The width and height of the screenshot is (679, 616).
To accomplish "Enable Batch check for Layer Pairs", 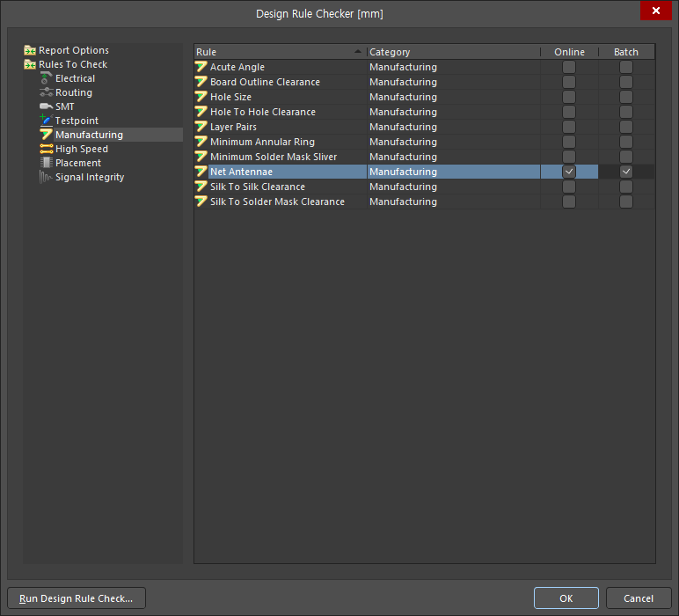I will click(x=626, y=127).
